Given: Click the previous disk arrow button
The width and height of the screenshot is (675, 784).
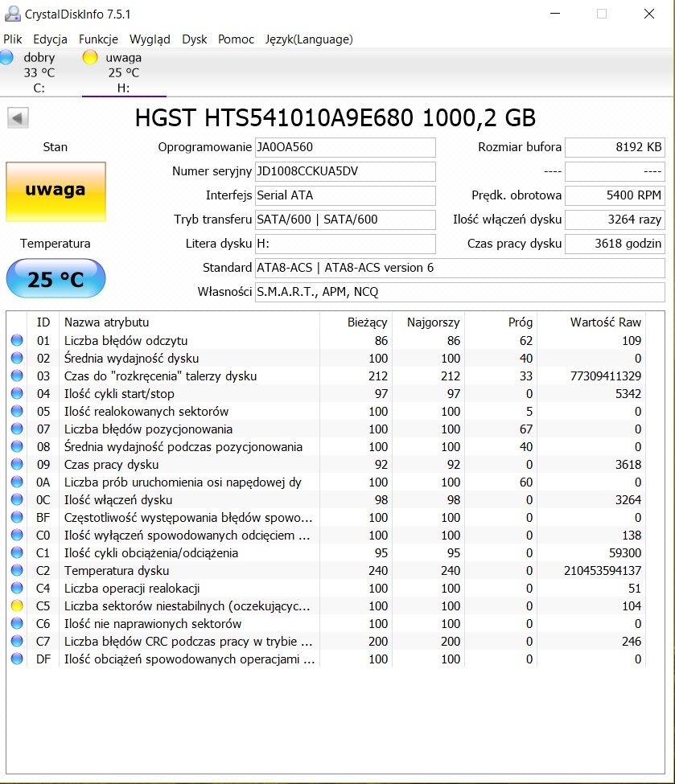Looking at the screenshot, I should point(18,118).
